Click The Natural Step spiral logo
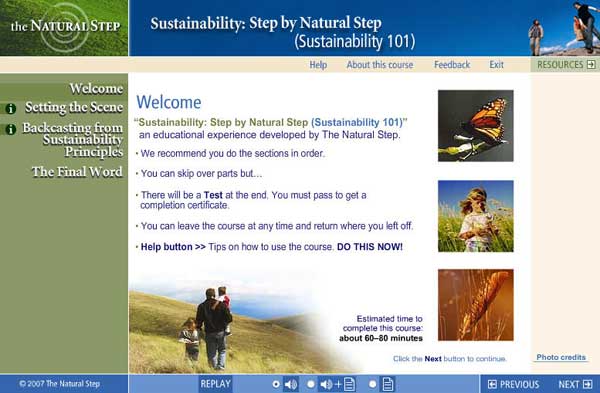The height and width of the screenshot is (393, 600). click(x=65, y=27)
